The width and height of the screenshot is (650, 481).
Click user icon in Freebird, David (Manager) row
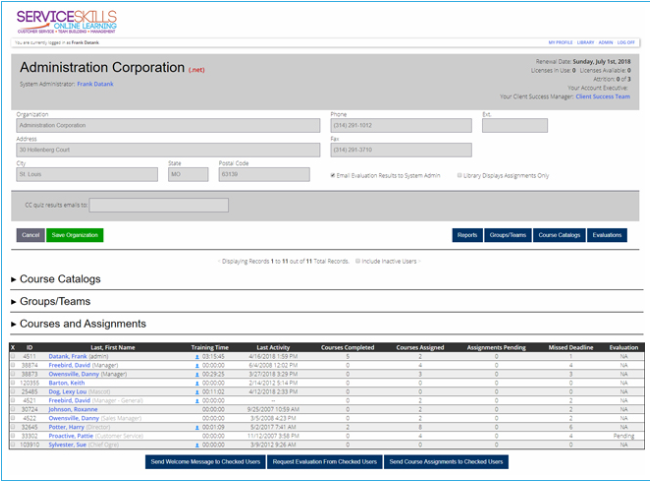pos(197,366)
